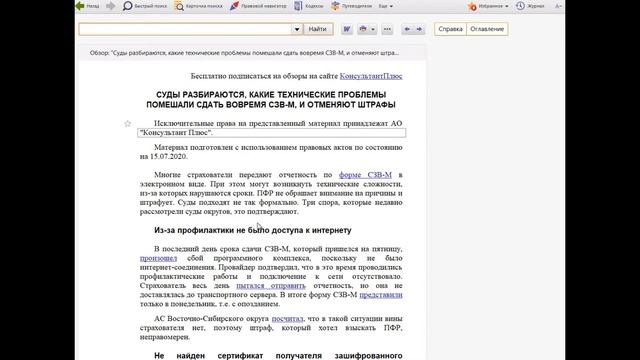Open Быстрый поиск from the top toolbar
This screenshot has height=360, width=640.
145,6
